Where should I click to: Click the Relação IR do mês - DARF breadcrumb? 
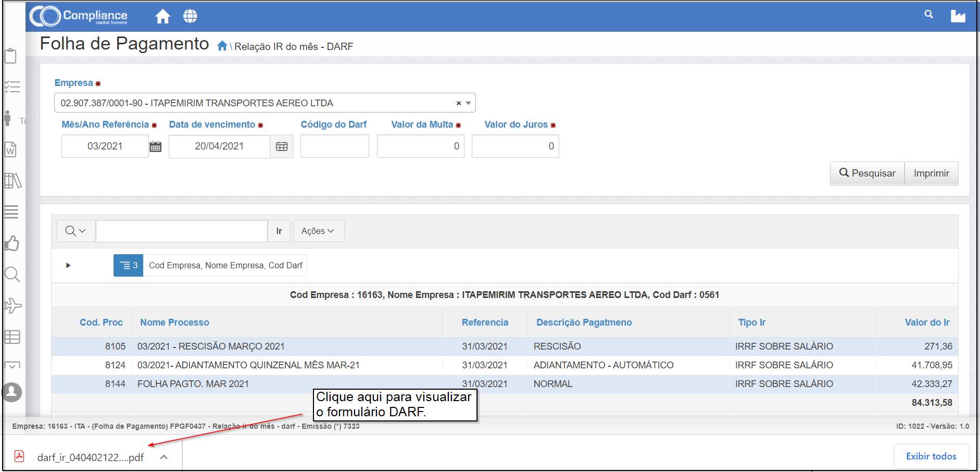(x=294, y=46)
